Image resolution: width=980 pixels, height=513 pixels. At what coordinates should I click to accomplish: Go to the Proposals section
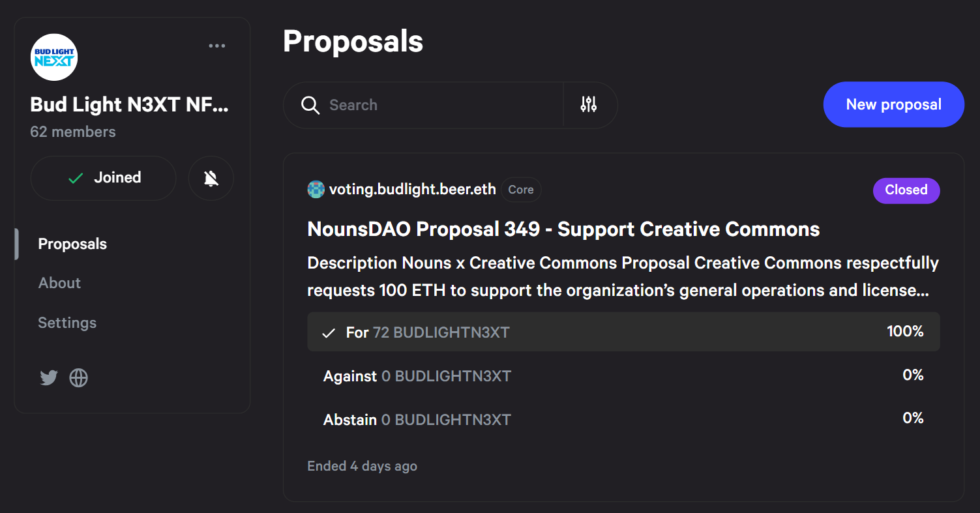(72, 244)
